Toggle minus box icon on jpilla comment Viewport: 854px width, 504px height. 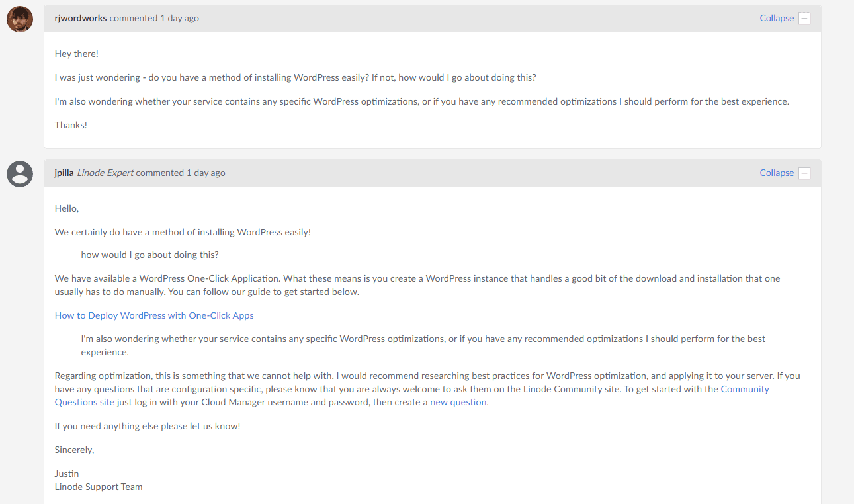804,173
